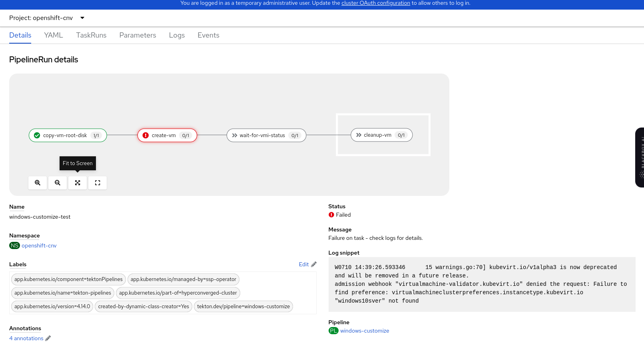Click the PL pipeline badge icon
The image size is (644, 343).
click(x=333, y=331)
